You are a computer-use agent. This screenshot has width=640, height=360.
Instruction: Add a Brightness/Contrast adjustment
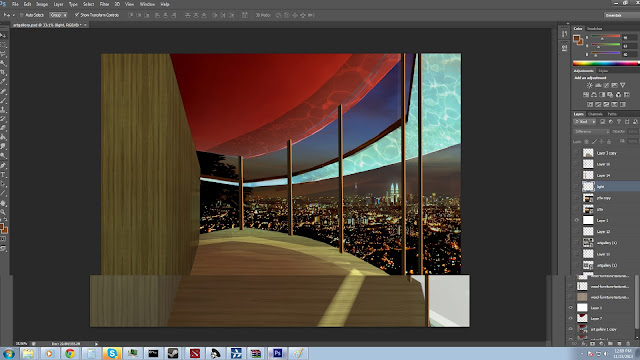point(589,85)
